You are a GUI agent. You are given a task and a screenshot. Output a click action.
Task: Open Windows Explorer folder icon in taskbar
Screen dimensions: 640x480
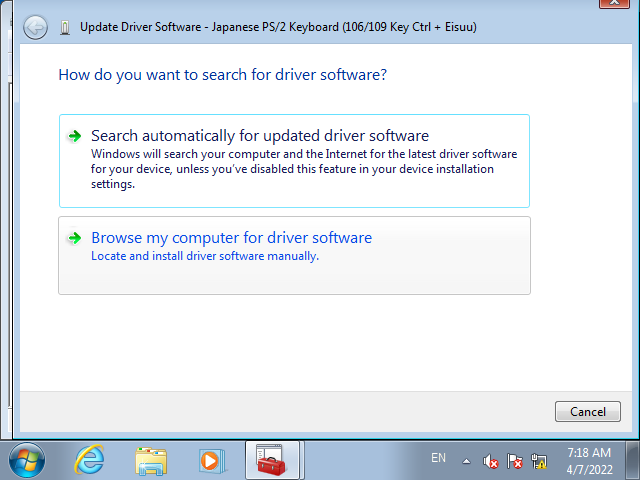pyautogui.click(x=151, y=461)
